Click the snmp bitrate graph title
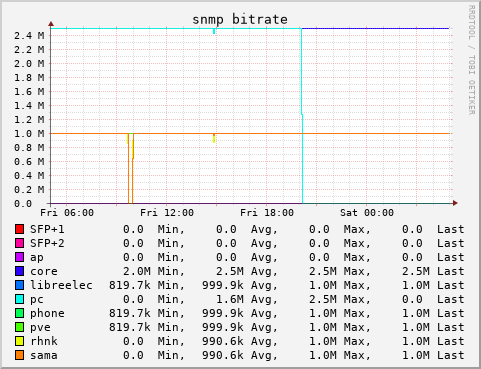The height and width of the screenshot is (369, 481). click(x=240, y=20)
